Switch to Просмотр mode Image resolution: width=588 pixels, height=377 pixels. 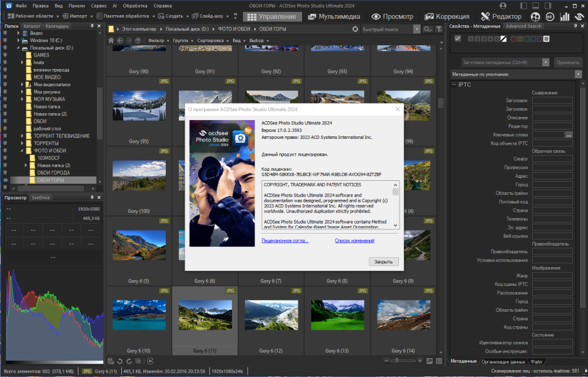(x=392, y=16)
